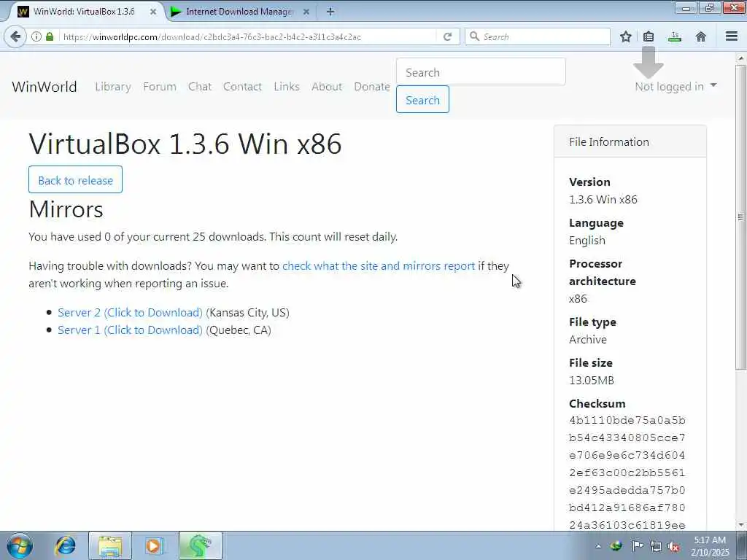
Task: Click the page title VirtualBox 1.3.6 Win x86
Action: coord(185,144)
